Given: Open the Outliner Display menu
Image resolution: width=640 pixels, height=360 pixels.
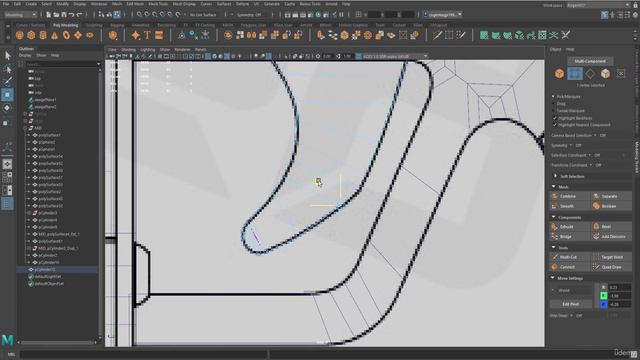Looking at the screenshot, I should pos(25,55).
